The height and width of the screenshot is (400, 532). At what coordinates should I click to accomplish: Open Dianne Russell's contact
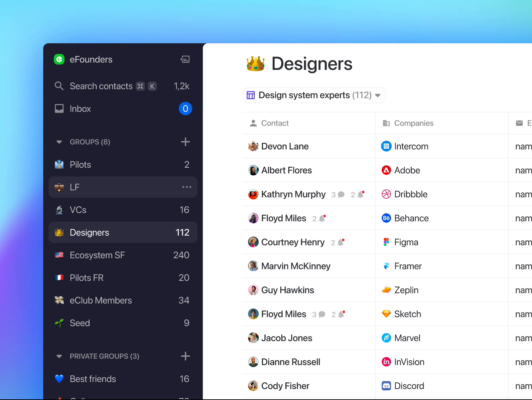(291, 362)
